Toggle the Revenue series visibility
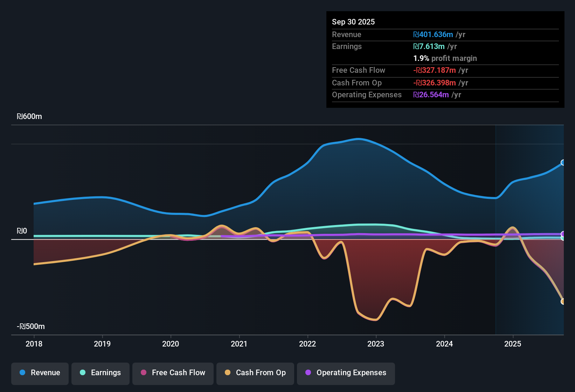575x392 pixels. [x=40, y=373]
